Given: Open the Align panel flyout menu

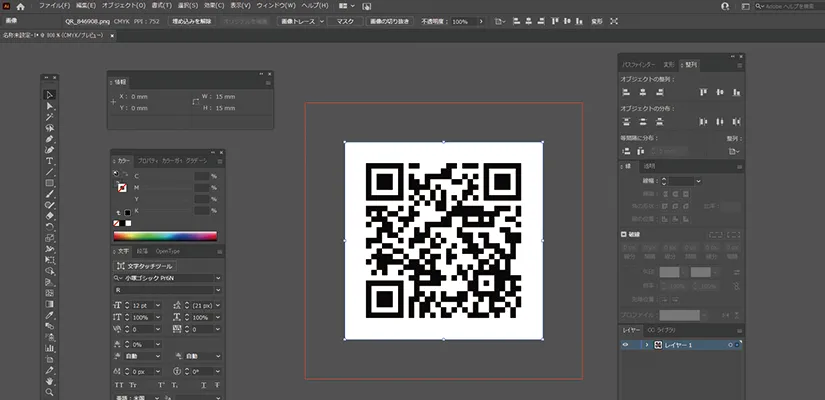Looking at the screenshot, I should (x=739, y=66).
